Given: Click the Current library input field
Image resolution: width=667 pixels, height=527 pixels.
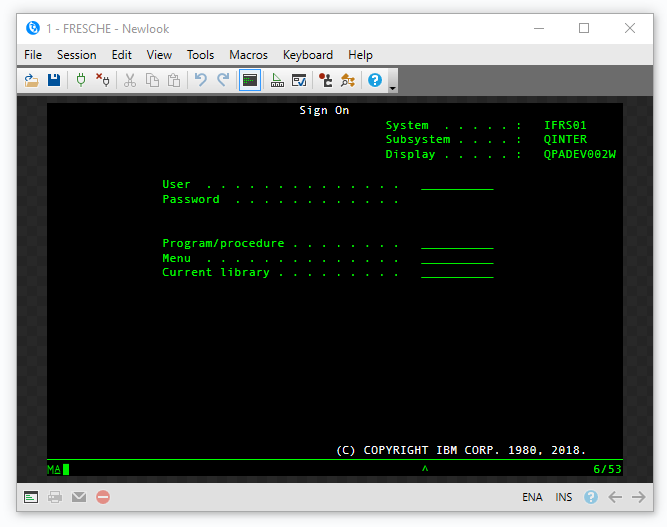Looking at the screenshot, I should 457,272.
